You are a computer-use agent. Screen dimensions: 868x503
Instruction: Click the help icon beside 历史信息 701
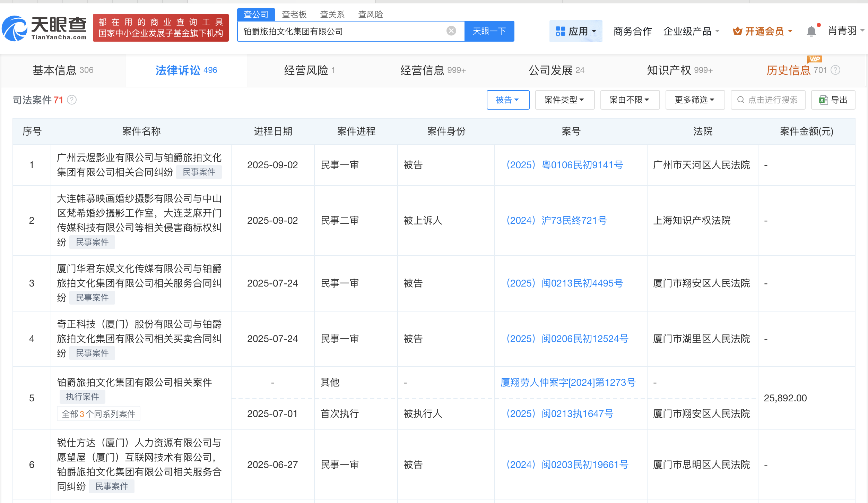pyautogui.click(x=836, y=70)
